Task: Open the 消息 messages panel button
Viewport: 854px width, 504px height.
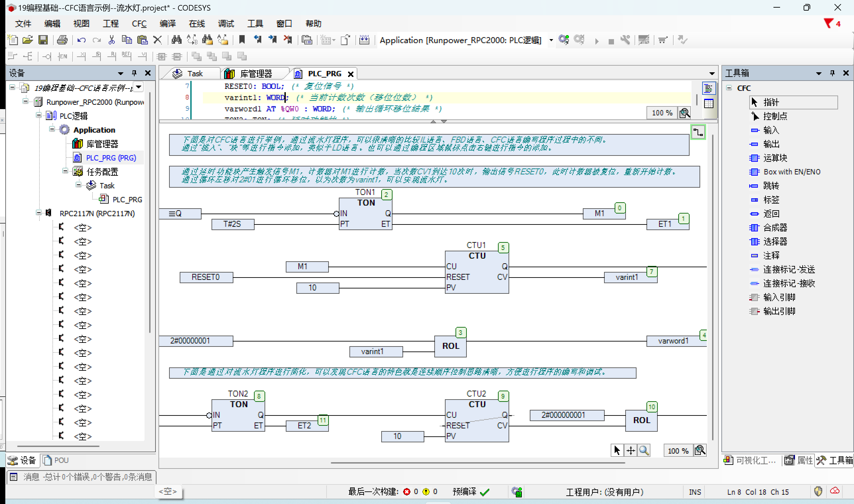Action: pyautogui.click(x=82, y=477)
